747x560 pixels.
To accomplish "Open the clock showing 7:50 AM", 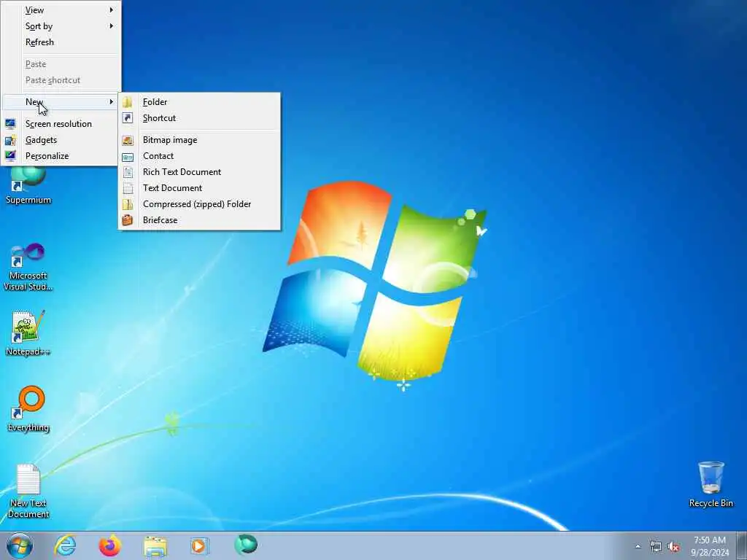I will coord(710,546).
